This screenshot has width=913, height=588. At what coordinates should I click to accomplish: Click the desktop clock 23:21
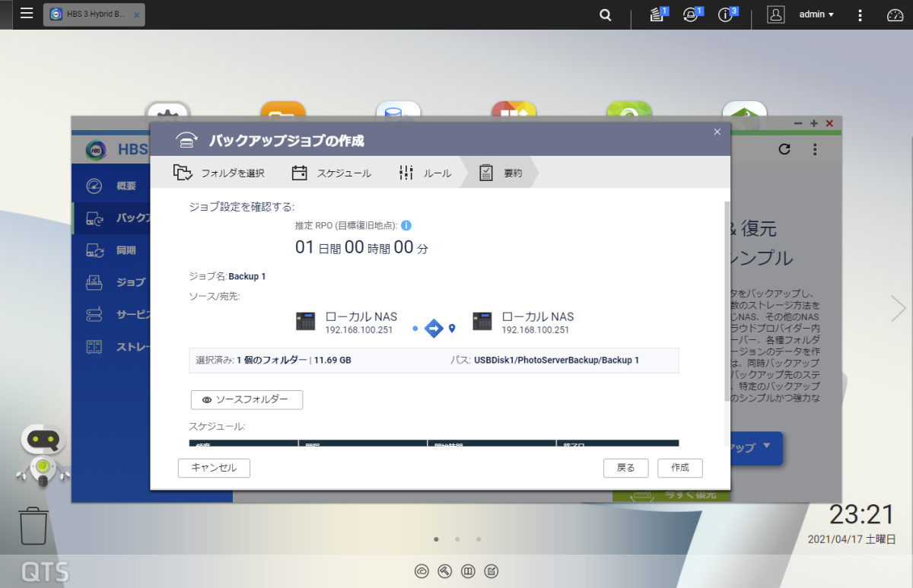pyautogui.click(x=861, y=515)
